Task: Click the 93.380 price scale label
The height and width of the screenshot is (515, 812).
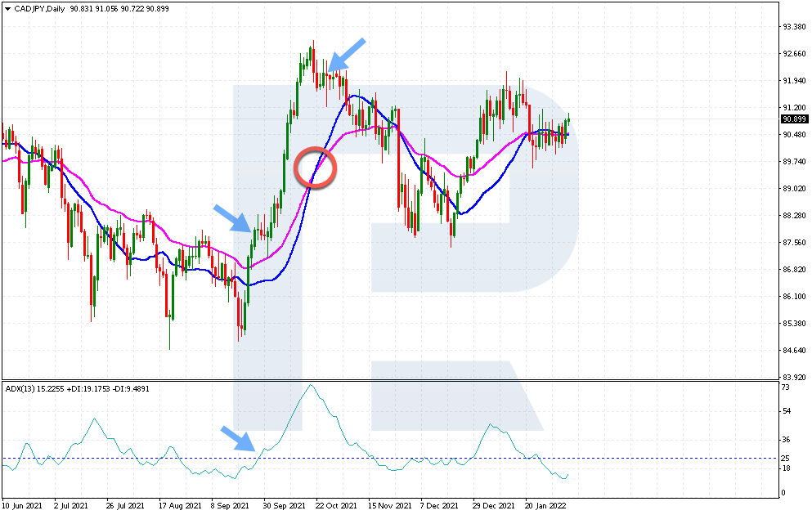Action: (x=794, y=26)
